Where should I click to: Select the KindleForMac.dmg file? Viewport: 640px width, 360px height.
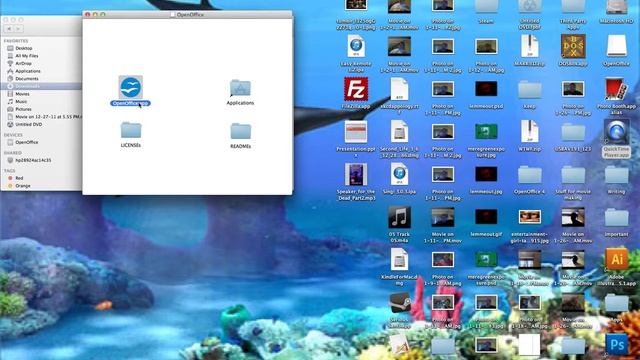click(x=399, y=260)
